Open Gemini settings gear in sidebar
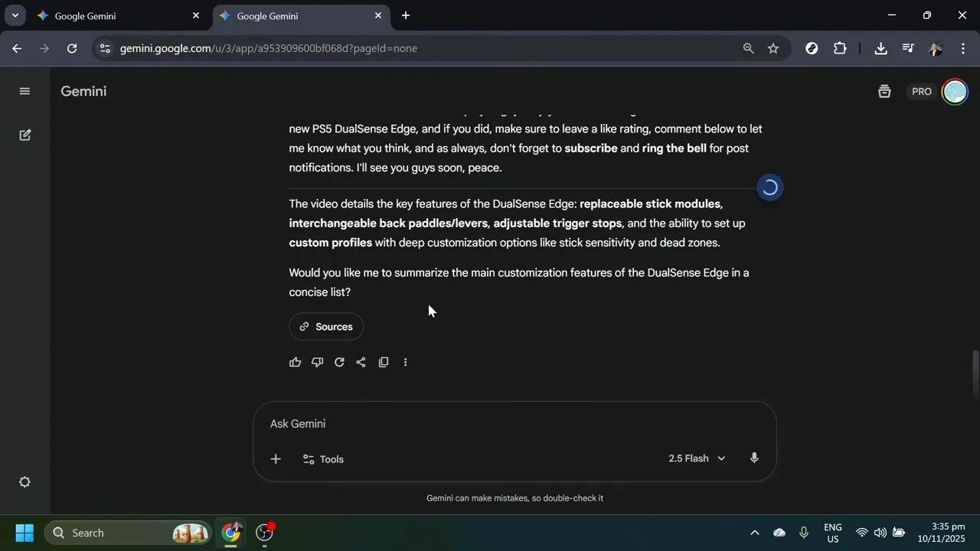The image size is (980, 551). (24, 482)
